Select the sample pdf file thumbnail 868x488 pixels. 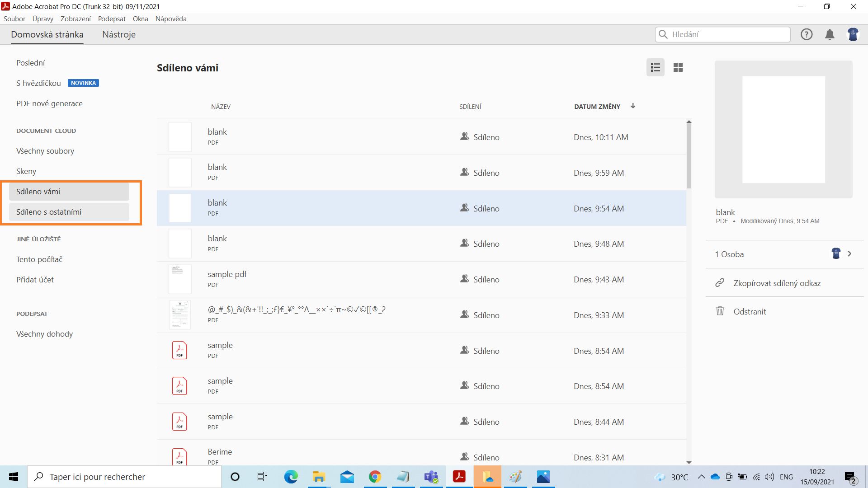pos(180,279)
